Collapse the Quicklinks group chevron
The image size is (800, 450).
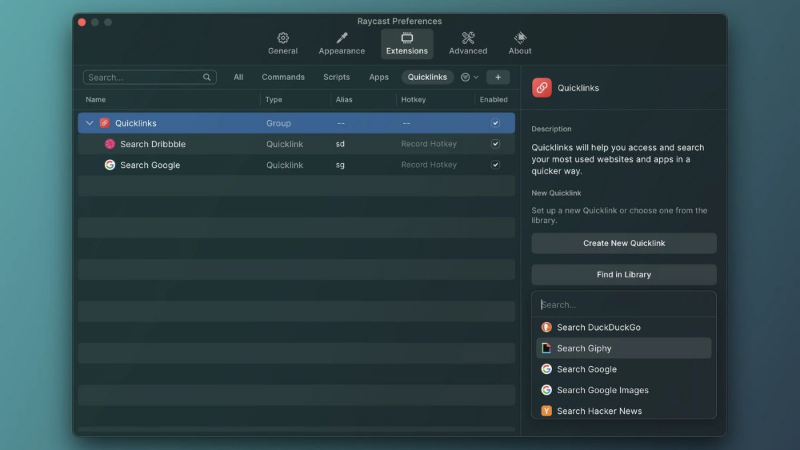coord(90,123)
